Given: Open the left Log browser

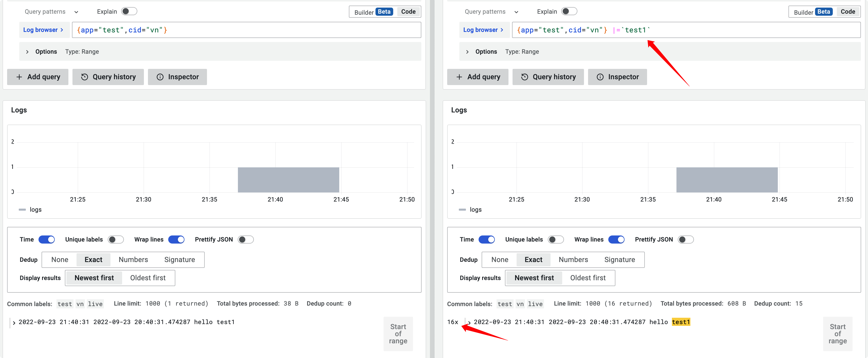Looking at the screenshot, I should point(43,30).
